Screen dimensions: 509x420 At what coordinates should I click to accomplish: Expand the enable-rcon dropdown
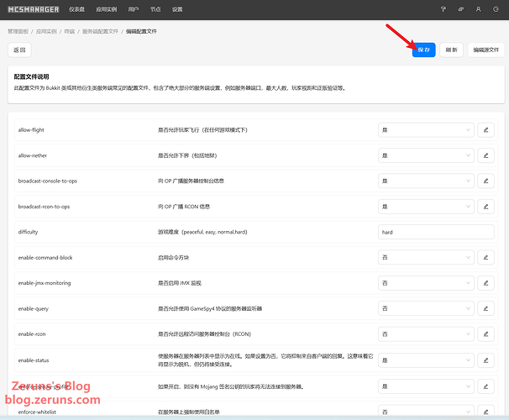pos(426,334)
